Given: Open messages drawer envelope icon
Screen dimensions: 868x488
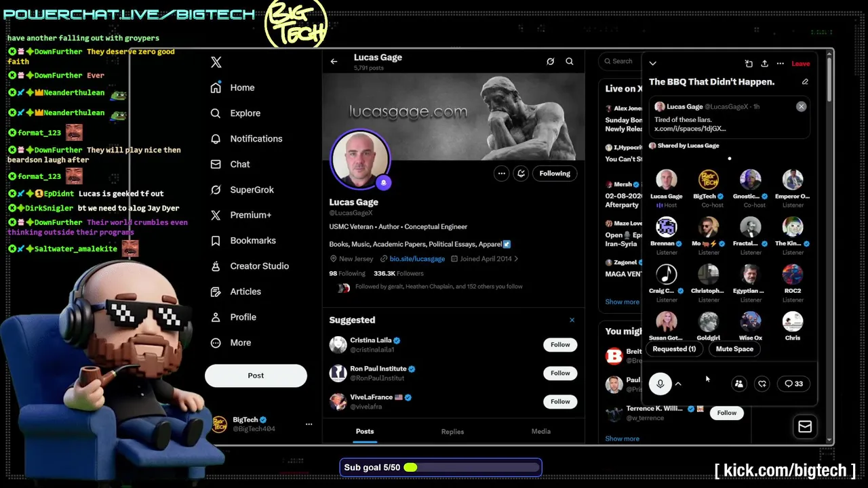Looking at the screenshot, I should pyautogui.click(x=805, y=426).
